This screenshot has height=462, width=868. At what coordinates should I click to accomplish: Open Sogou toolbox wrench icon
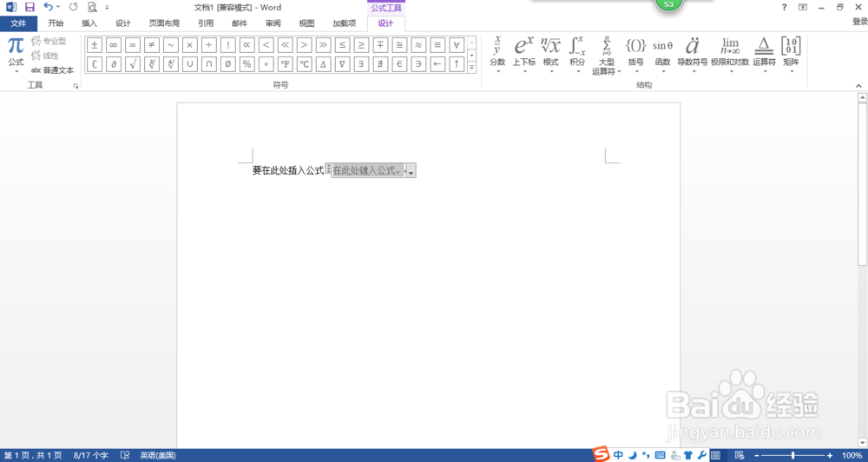pos(702,455)
